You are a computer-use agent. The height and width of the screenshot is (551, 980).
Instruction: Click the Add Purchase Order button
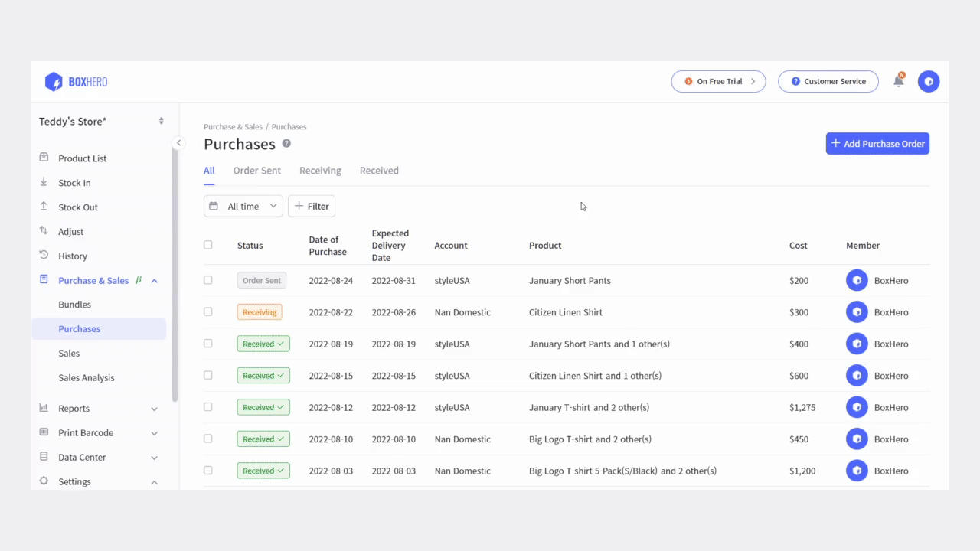(x=877, y=143)
